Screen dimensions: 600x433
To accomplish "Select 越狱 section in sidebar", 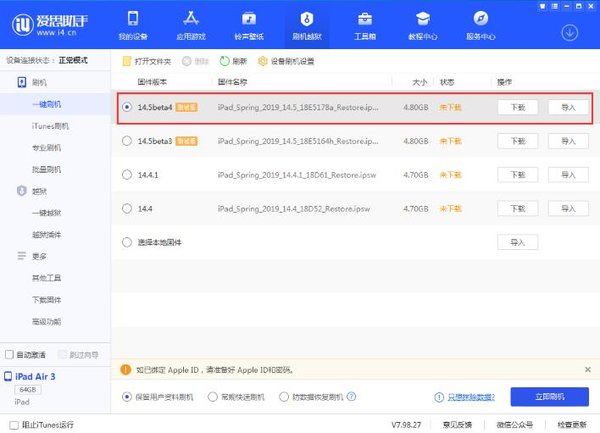I will tap(32, 191).
